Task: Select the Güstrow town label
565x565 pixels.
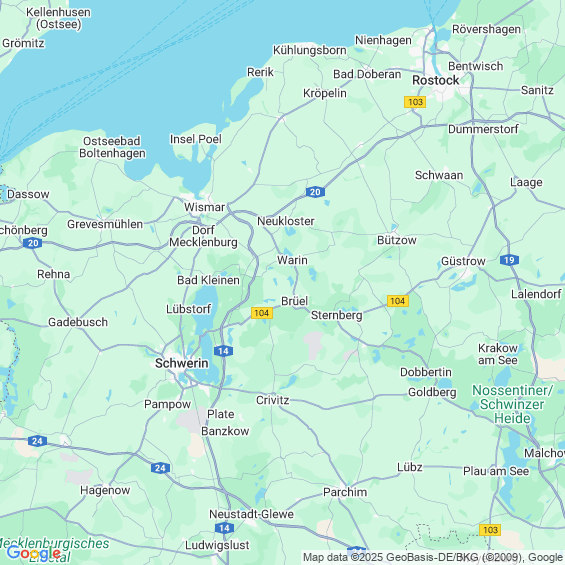Action: [x=463, y=261]
